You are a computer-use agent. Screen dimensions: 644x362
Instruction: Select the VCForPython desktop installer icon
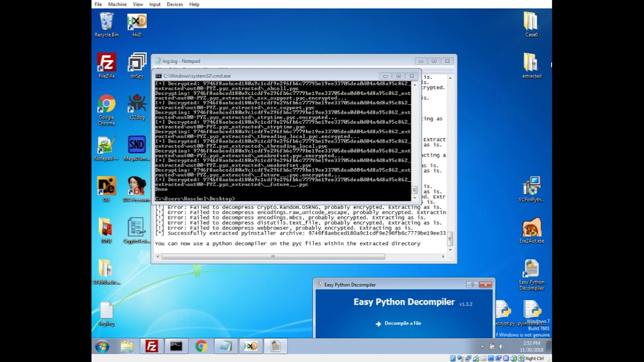(x=531, y=190)
